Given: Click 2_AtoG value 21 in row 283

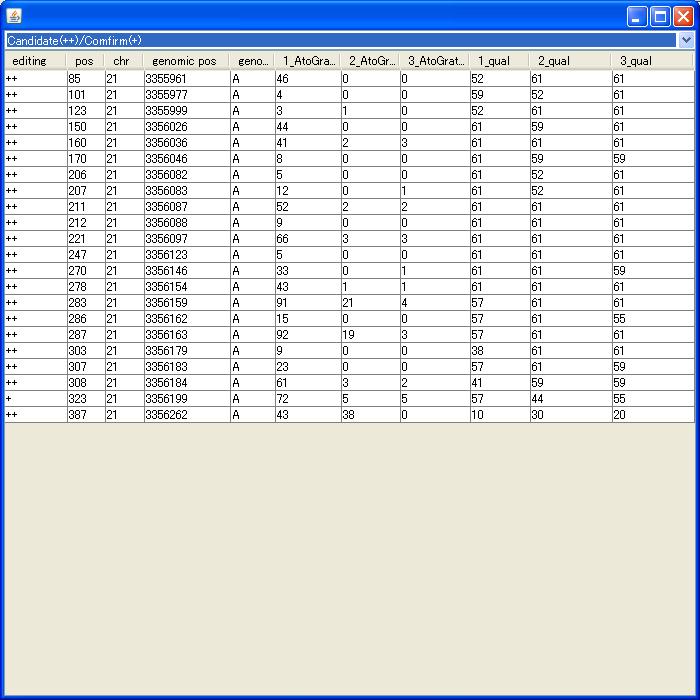Looking at the screenshot, I should [x=371, y=303].
